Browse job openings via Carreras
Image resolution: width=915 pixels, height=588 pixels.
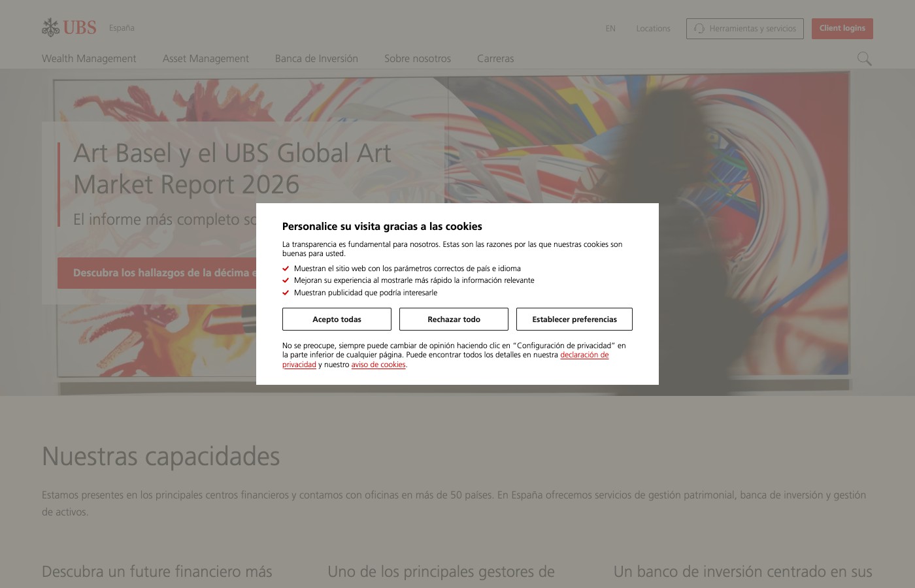(x=495, y=58)
